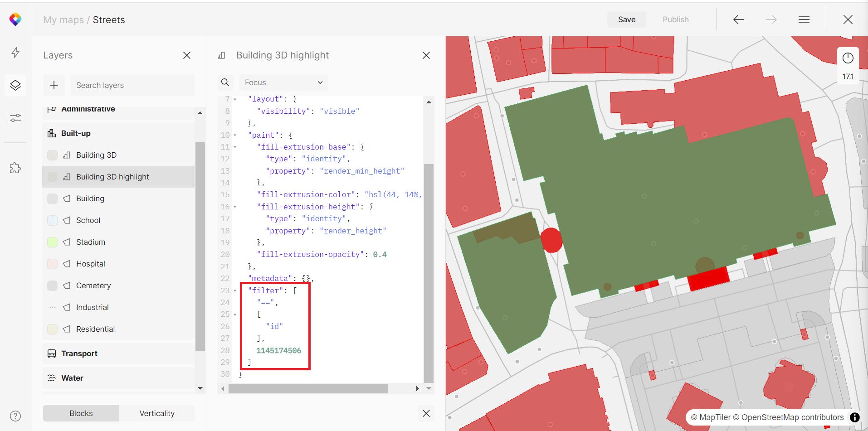Toggle the Stadium layer color swatch
The height and width of the screenshot is (431, 868).
[53, 242]
